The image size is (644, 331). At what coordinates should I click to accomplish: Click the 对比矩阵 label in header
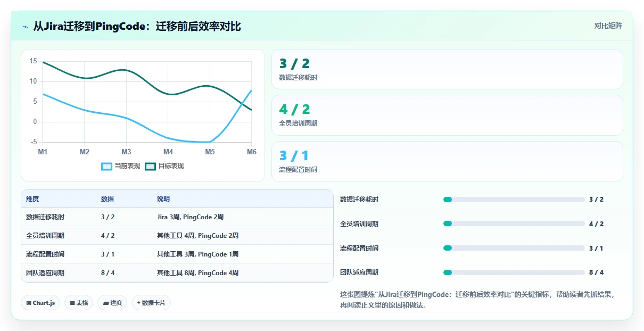608,26
